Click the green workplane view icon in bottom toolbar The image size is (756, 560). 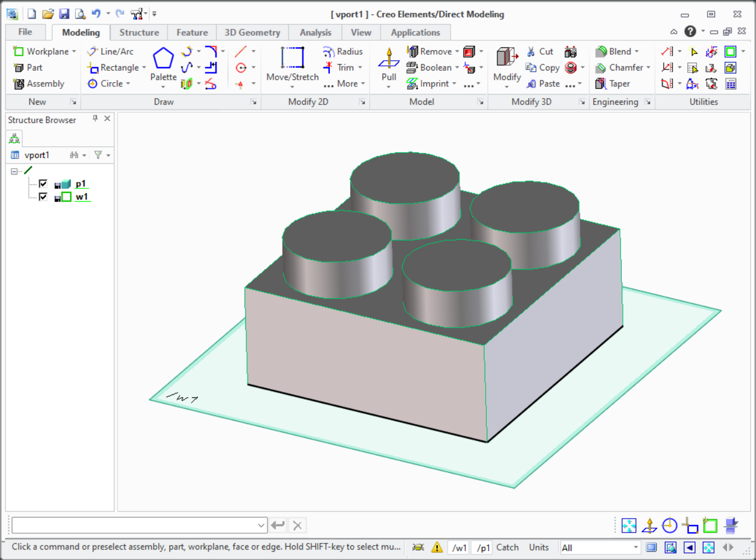coord(709,526)
